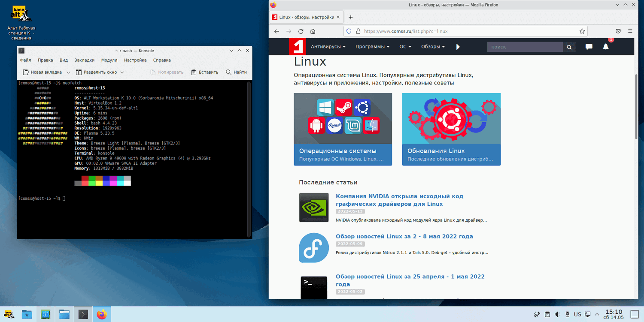Click the Fedora logo article thumbnail
644x322 pixels.
click(314, 248)
